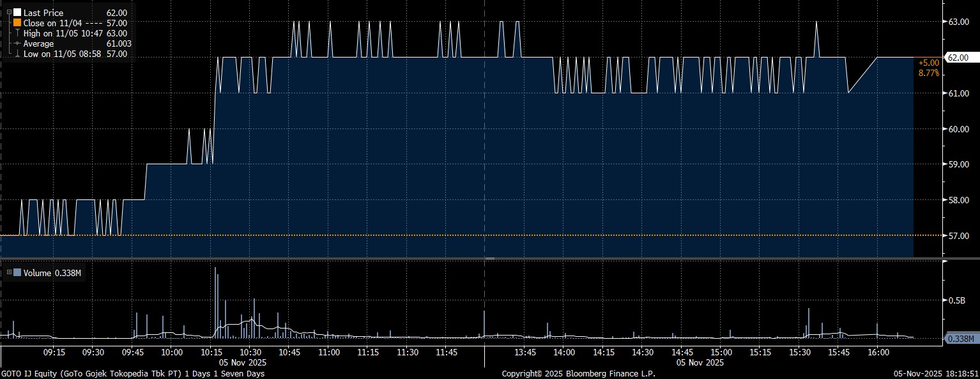Select the Average line icon in legend
The width and height of the screenshot is (980, 379).
(x=17, y=43)
